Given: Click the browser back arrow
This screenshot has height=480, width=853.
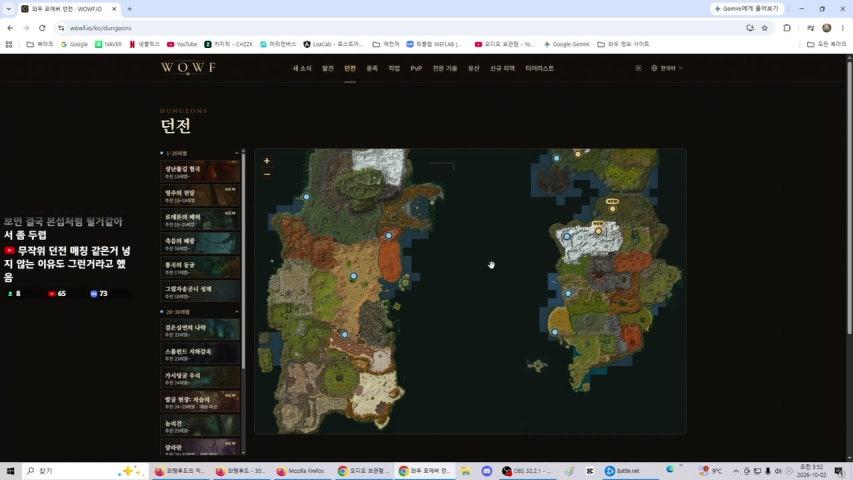Looking at the screenshot, I should coord(10,28).
